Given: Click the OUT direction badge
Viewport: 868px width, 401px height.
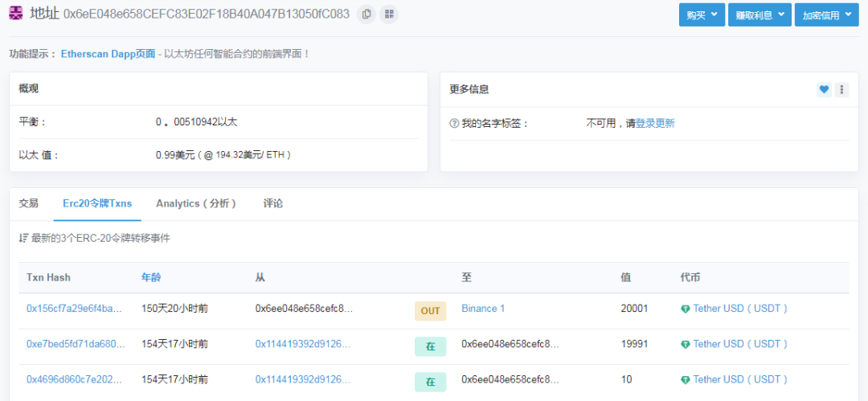Looking at the screenshot, I should pos(430,311).
